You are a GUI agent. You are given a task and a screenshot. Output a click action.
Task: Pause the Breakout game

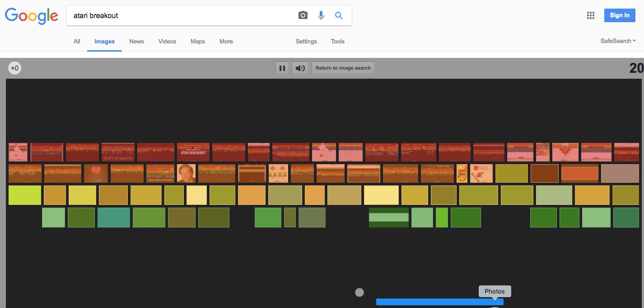click(x=282, y=68)
